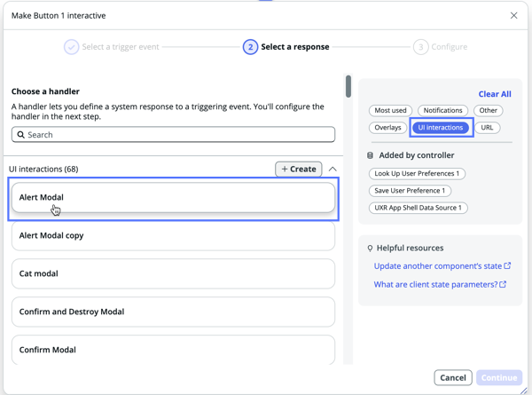This screenshot has height=395, width=532.
Task: Filter by Overlays
Action: click(x=387, y=128)
